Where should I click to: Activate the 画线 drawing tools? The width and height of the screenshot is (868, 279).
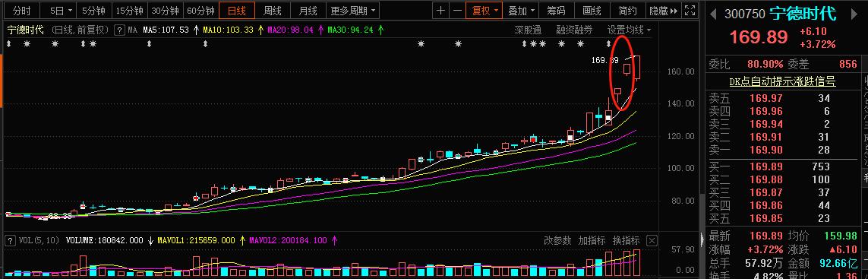(x=592, y=10)
